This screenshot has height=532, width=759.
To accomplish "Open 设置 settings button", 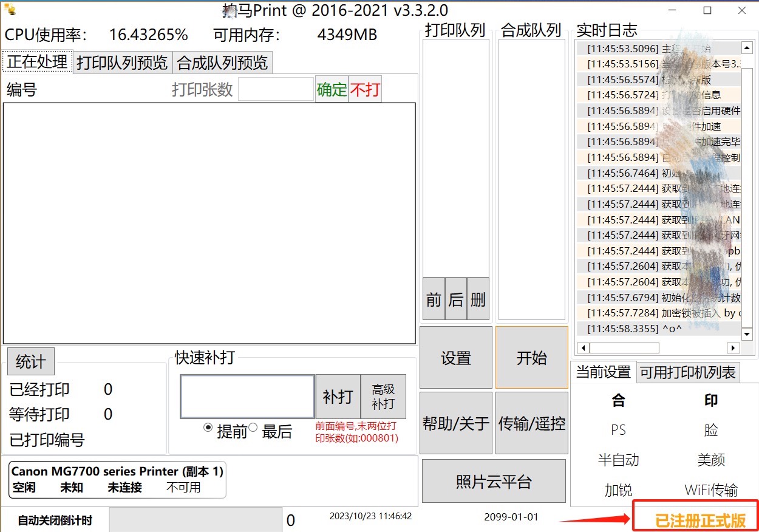I will pyautogui.click(x=456, y=358).
